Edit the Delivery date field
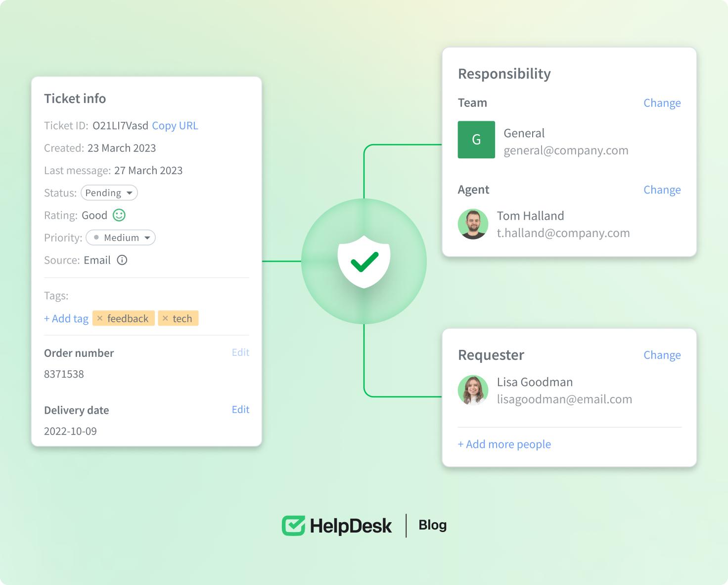 point(240,410)
